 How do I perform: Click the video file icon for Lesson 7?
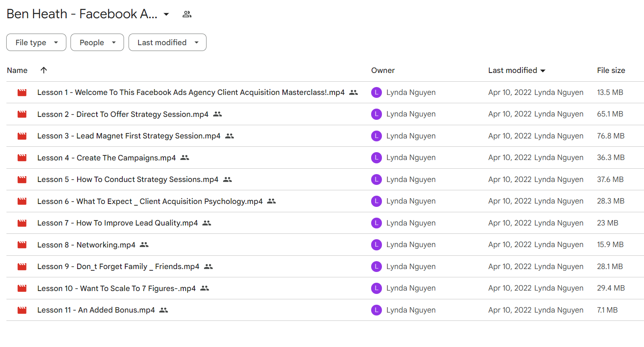tap(22, 223)
